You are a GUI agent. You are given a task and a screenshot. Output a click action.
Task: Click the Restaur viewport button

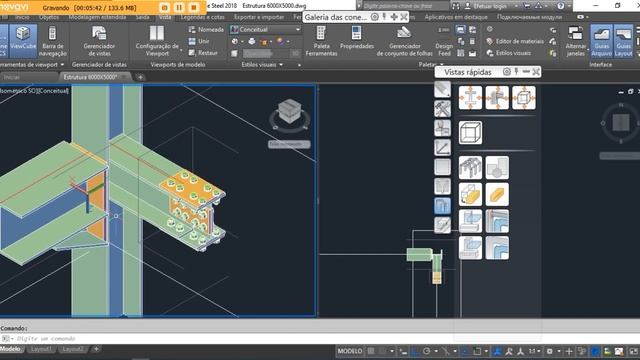point(203,53)
